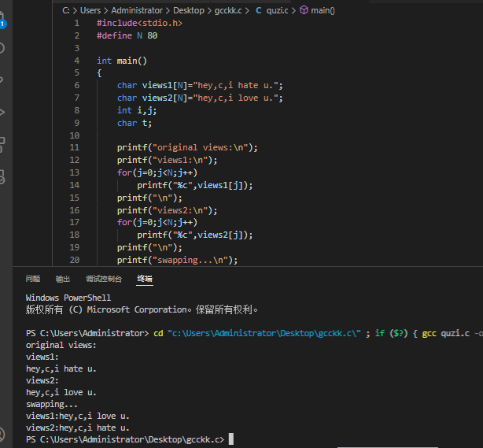Viewport: 483px width, 448px height.
Task: Click 'views2:' line in terminal output
Action: (x=42, y=381)
